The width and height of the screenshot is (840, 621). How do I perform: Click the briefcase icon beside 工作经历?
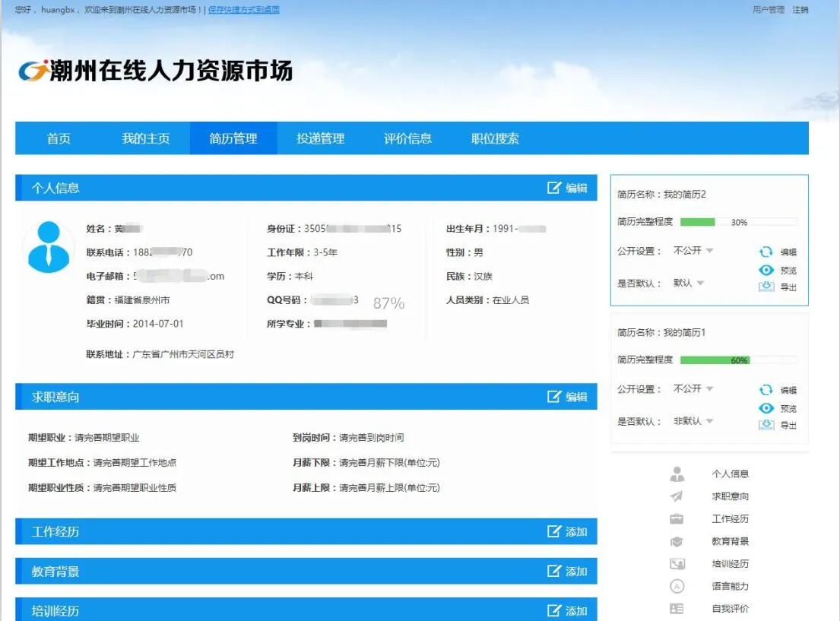pos(677,518)
